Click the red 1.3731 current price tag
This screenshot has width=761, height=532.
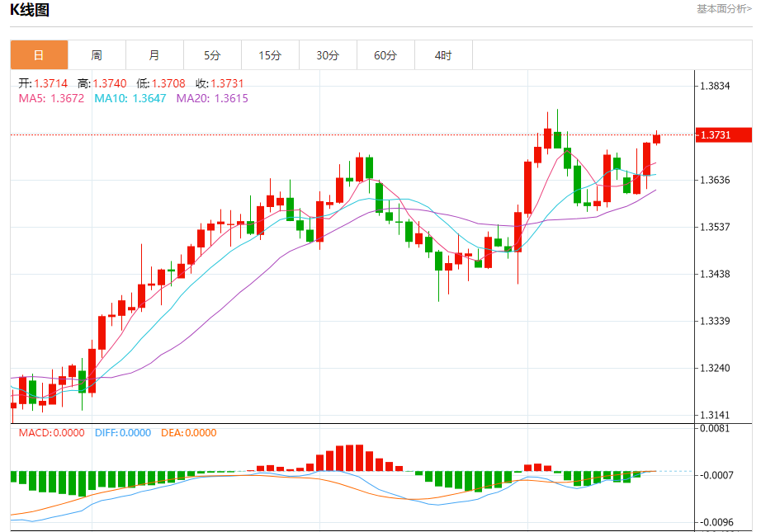pos(723,134)
